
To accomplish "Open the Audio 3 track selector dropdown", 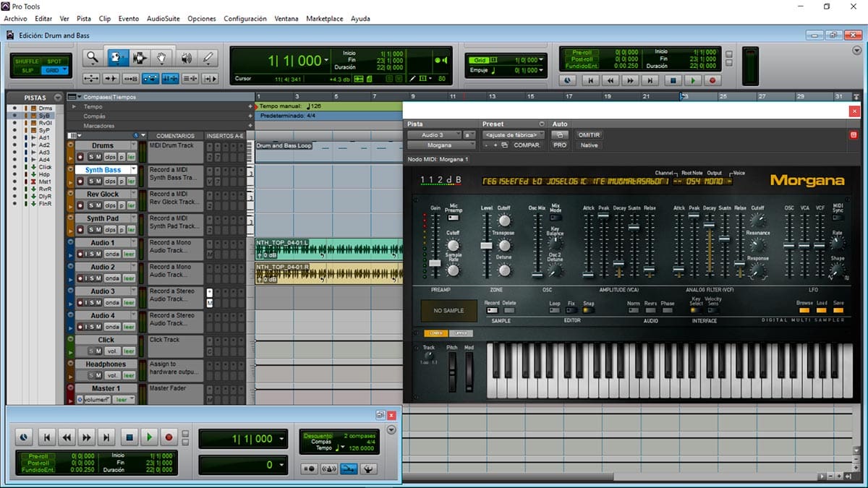I will click(434, 135).
